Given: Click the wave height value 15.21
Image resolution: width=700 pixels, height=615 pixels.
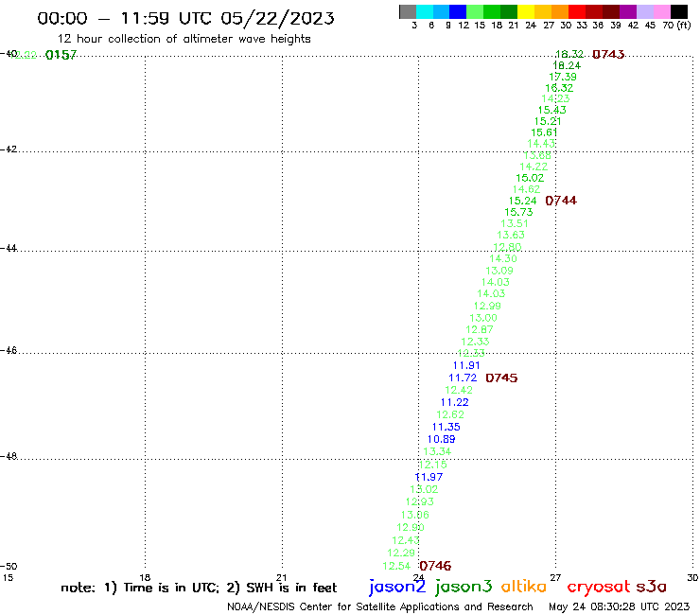Looking at the screenshot, I should pos(548,121).
